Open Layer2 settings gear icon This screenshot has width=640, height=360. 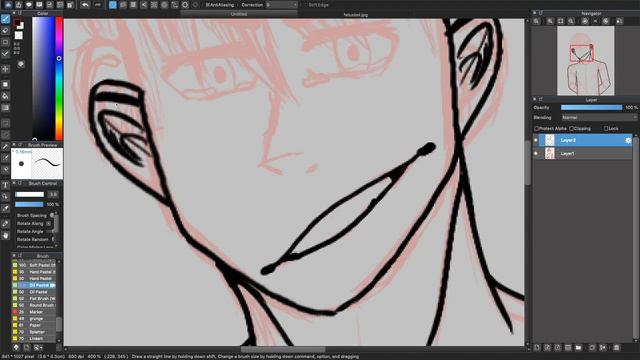point(628,140)
